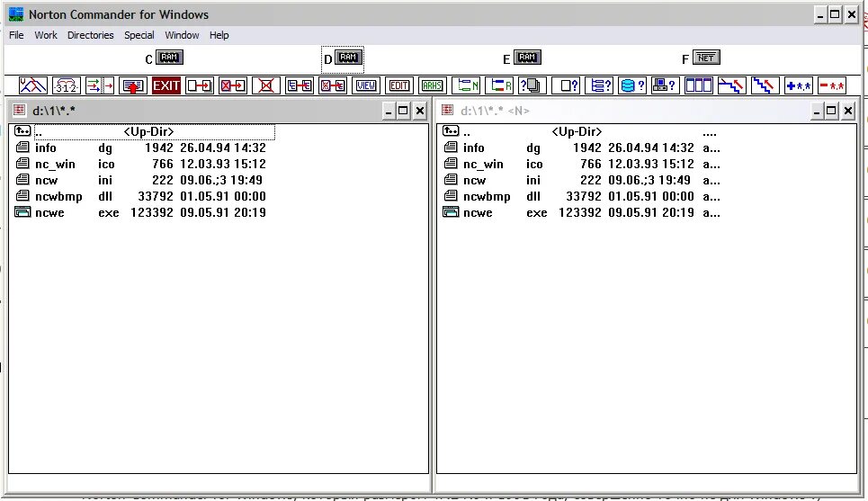Open the File menu
The image size is (868, 501).
click(16, 35)
